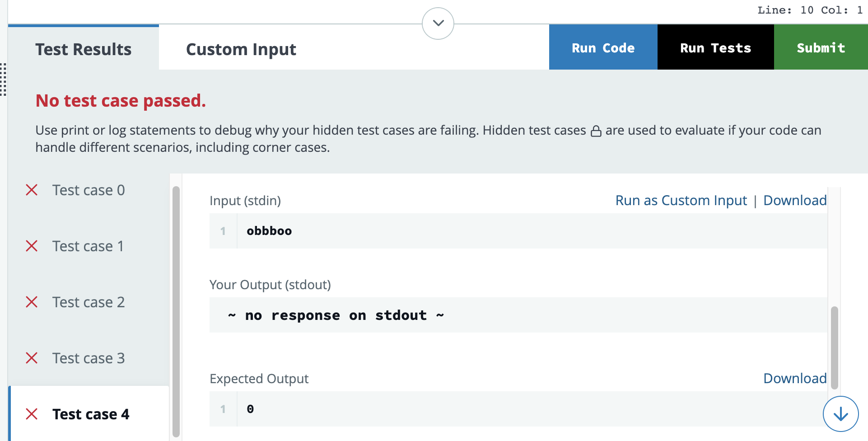The image size is (868, 441).
Task: Click the lock icon next to hidden test cases
Action: point(596,131)
